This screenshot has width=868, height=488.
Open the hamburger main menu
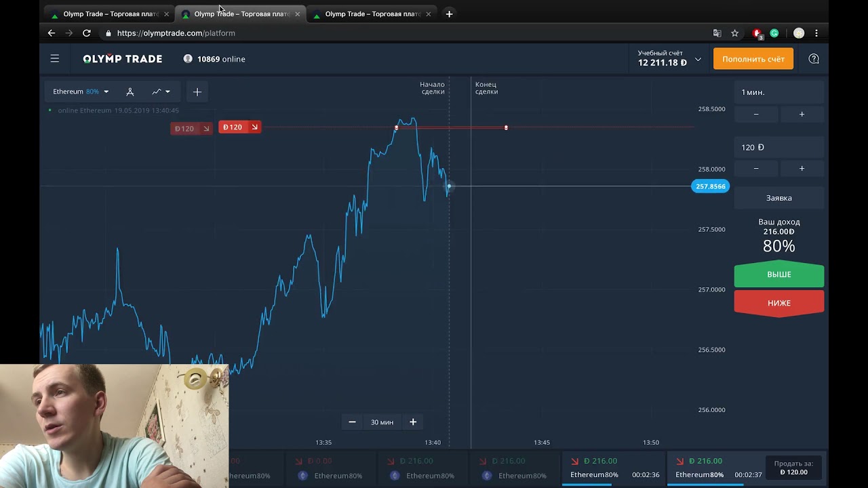tap(55, 59)
